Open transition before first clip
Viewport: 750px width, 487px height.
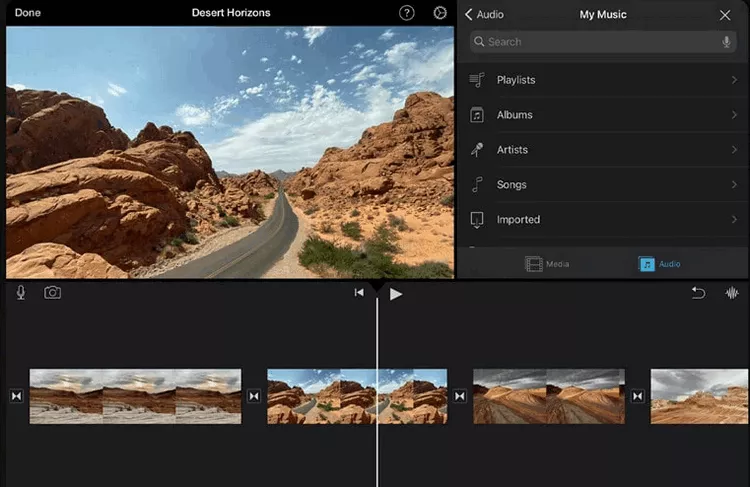(x=17, y=396)
